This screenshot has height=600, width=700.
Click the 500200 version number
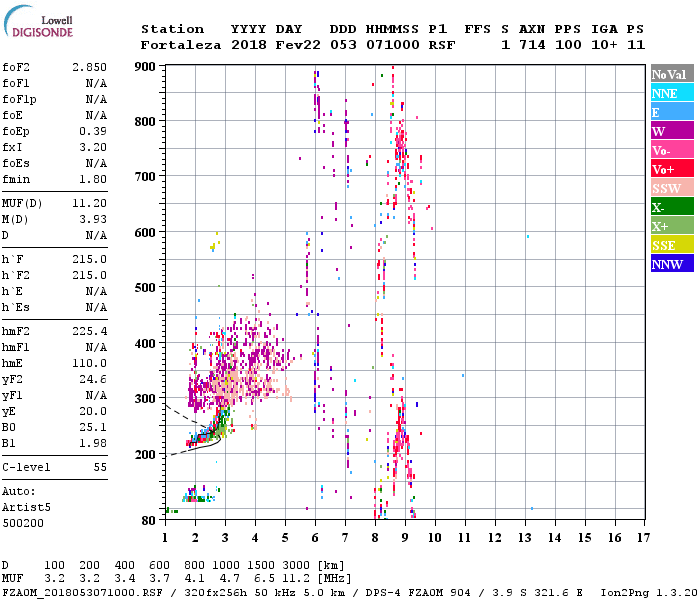23,523
